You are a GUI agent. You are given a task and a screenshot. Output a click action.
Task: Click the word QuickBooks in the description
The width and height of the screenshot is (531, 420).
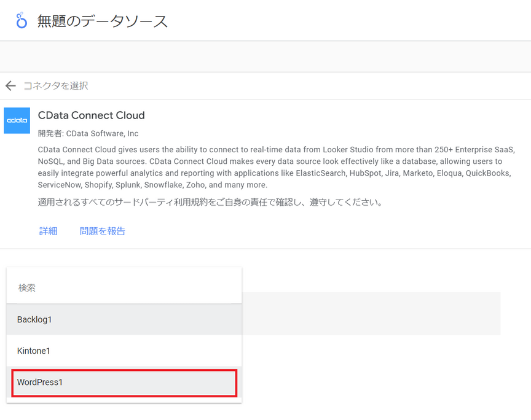pyautogui.click(x=487, y=173)
